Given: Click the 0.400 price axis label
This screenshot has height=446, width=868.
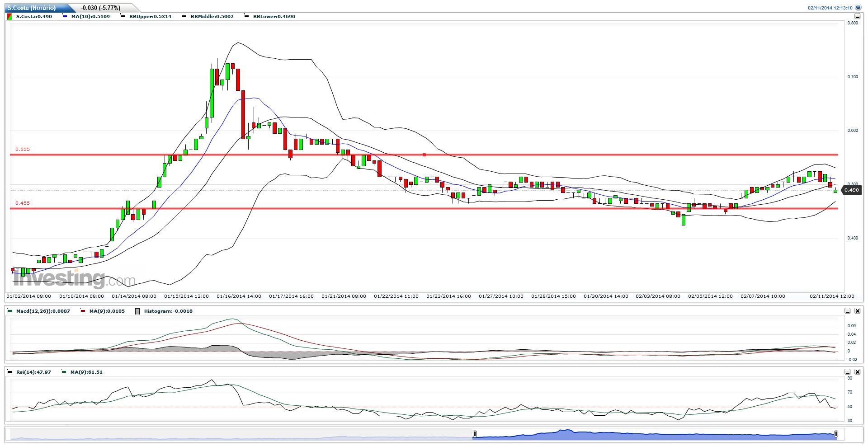Looking at the screenshot, I should pyautogui.click(x=853, y=238).
